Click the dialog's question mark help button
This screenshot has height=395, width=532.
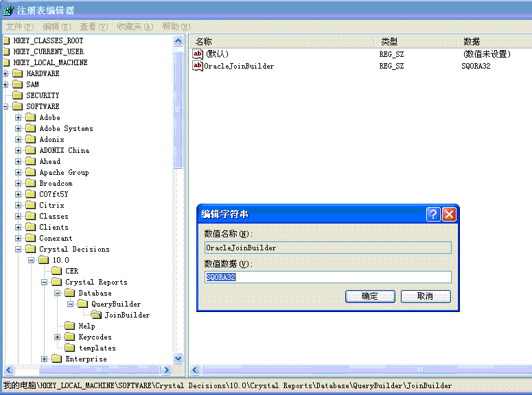[x=433, y=214]
